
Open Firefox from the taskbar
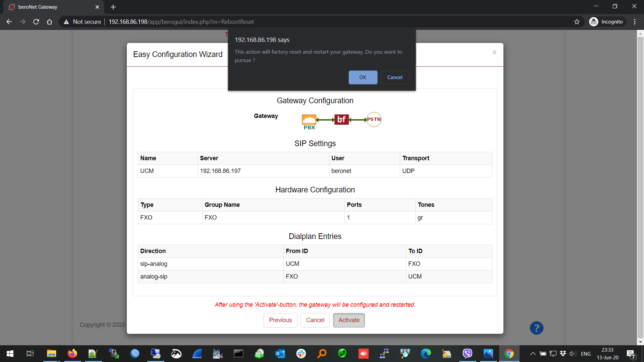click(x=72, y=354)
